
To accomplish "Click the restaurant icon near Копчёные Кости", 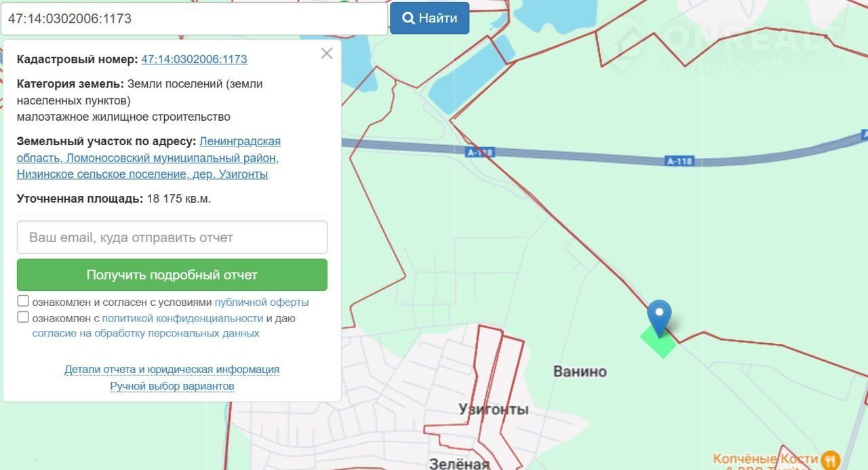I will [830, 461].
